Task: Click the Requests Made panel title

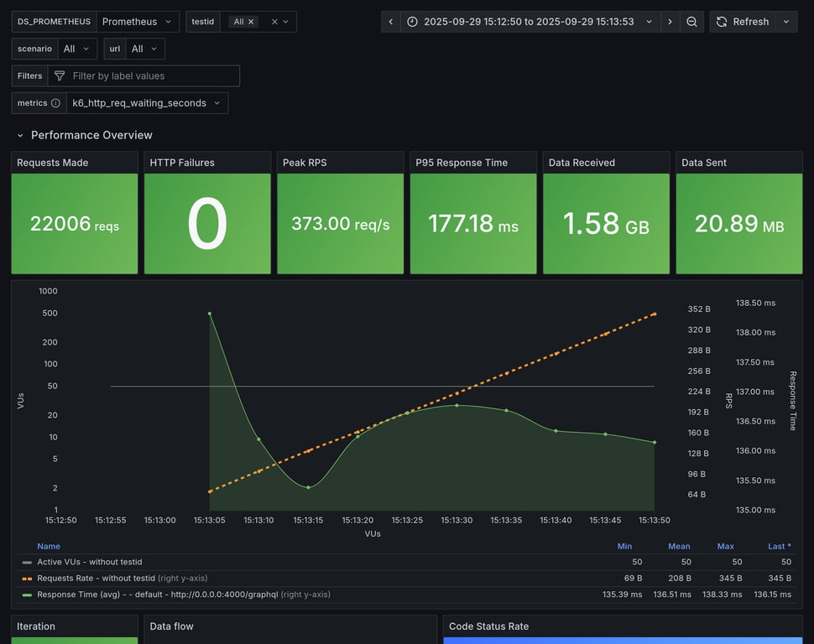Action: [x=52, y=163]
